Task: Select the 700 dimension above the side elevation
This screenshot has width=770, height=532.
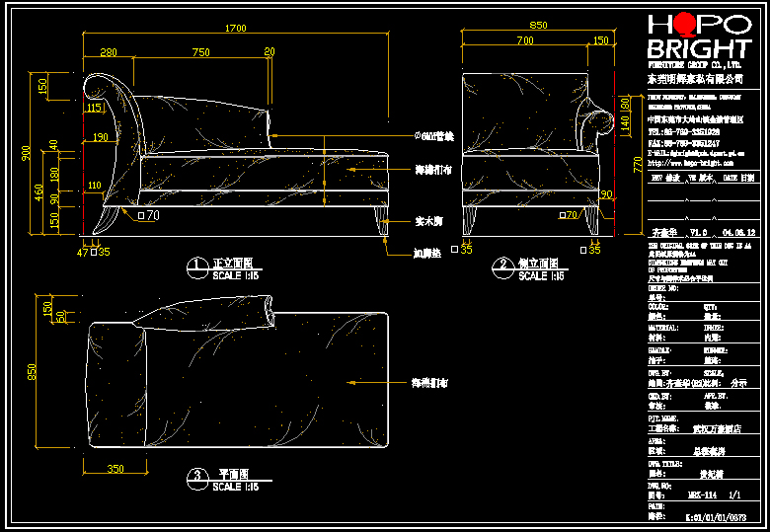Action: point(525,40)
